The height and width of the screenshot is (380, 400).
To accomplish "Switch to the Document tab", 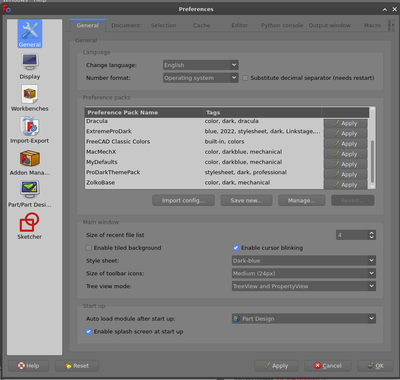I will (126, 25).
